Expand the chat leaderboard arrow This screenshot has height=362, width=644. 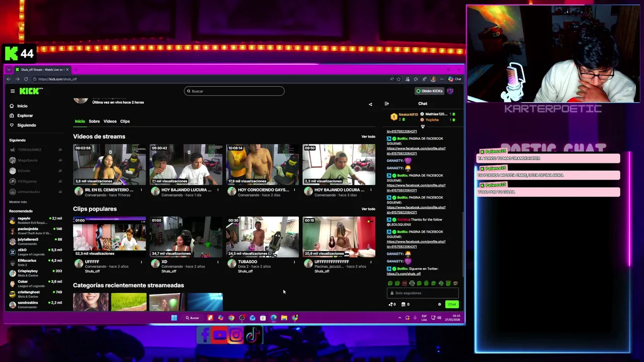point(423,126)
